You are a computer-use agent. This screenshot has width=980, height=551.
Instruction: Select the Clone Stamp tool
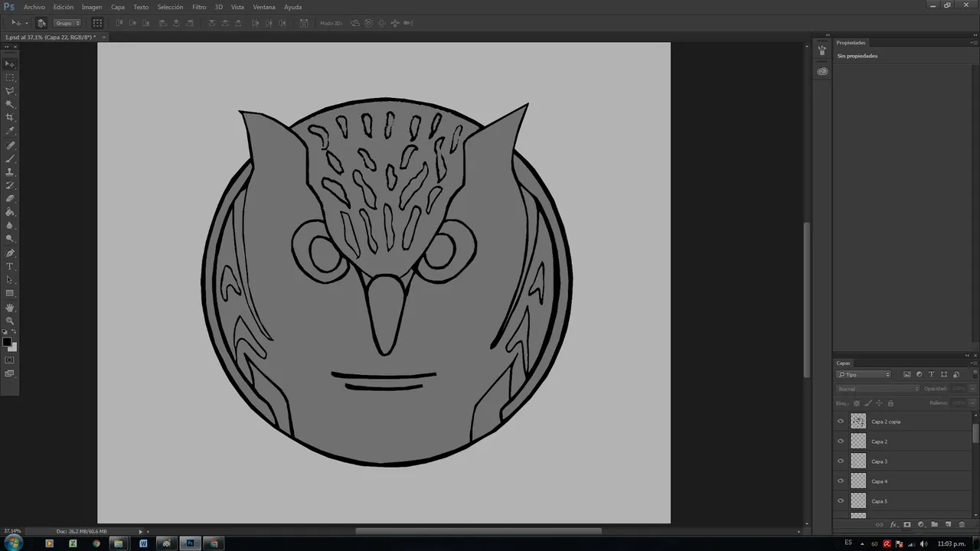pyautogui.click(x=10, y=172)
